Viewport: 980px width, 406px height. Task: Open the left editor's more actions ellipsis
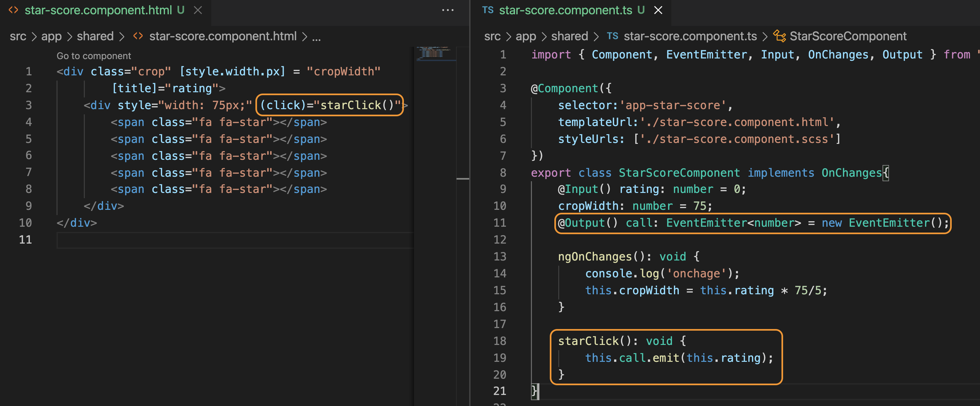[x=447, y=10]
